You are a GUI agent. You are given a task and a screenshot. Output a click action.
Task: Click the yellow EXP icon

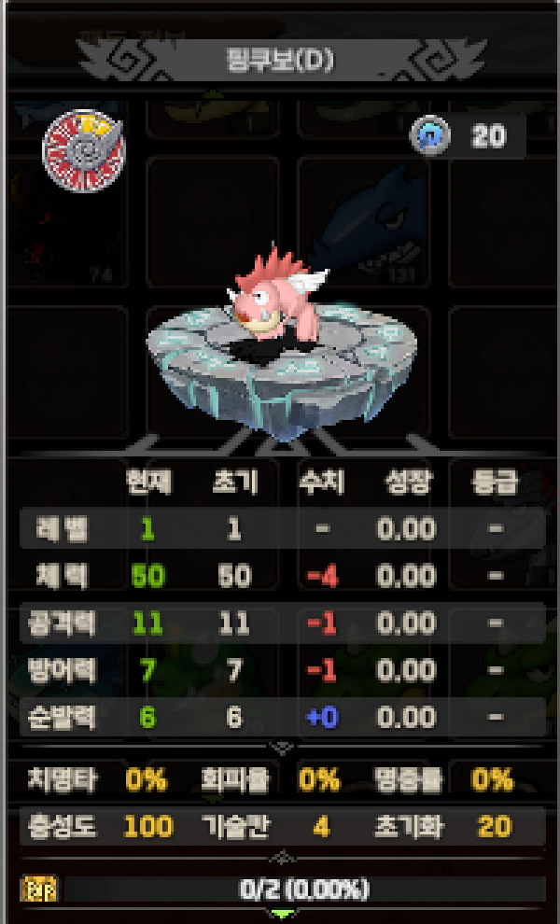click(x=39, y=889)
